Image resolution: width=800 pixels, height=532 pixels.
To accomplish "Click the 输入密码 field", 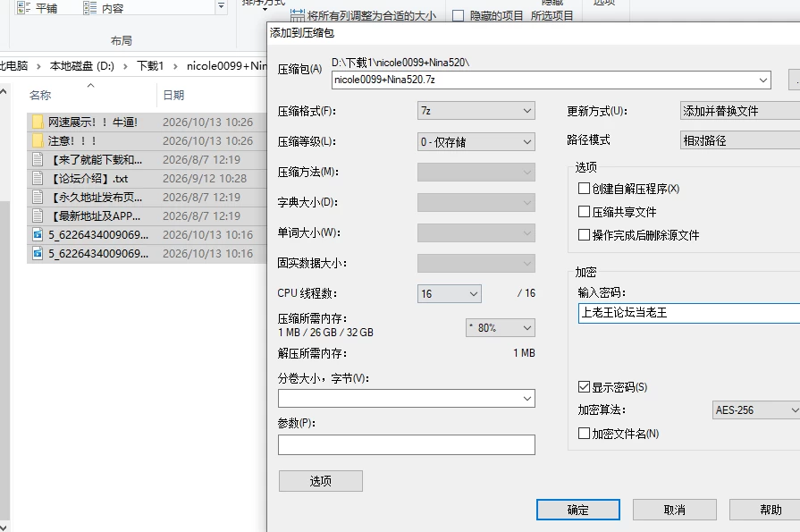I will (689, 313).
